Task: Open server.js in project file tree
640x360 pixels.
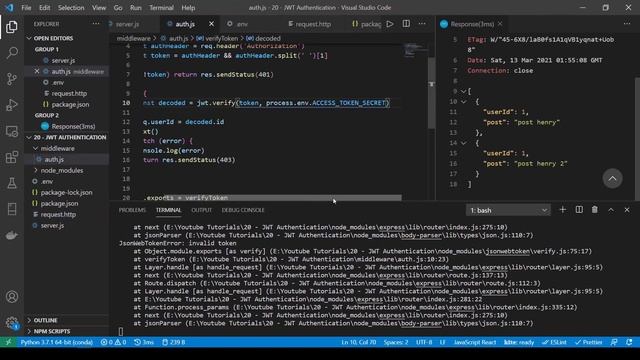Action: pyautogui.click(x=52, y=225)
